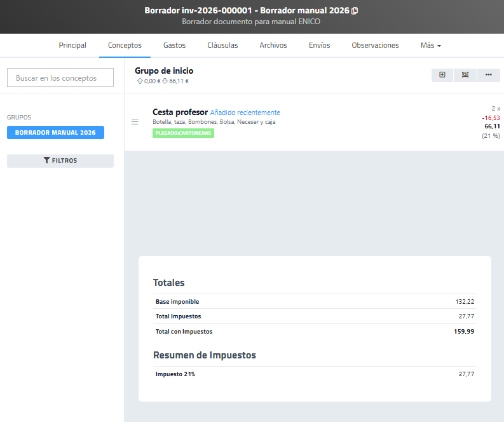This screenshot has width=504, height=427.
Task: Click the drag handle on Cesta profesor
Action: tap(135, 121)
